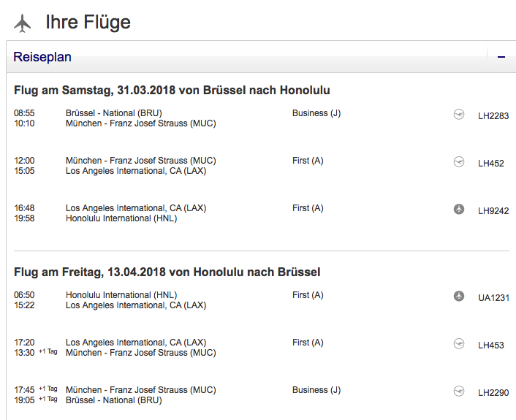The height and width of the screenshot is (420, 516).
Task: Click the Lufthansa crane icon for LH452
Action: coord(459,162)
